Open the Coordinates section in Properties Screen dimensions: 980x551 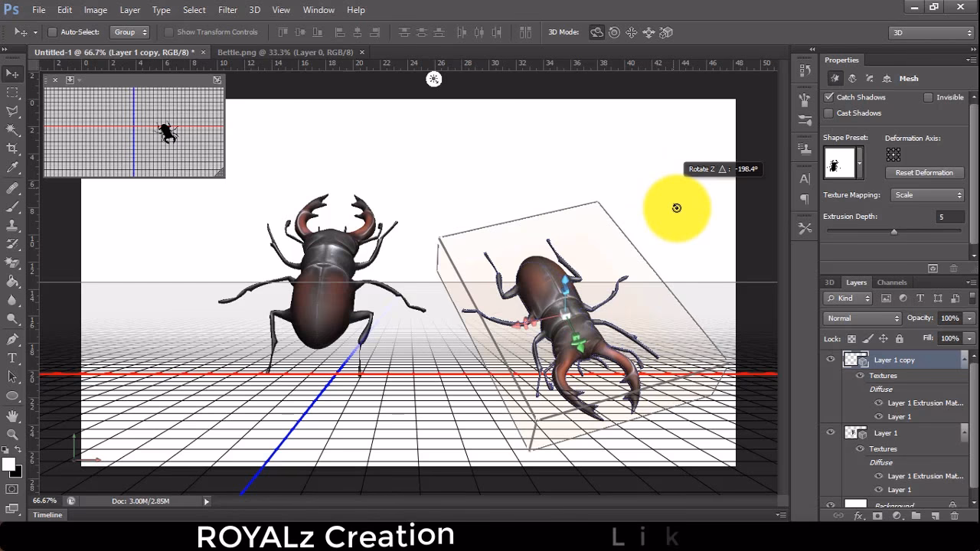pos(887,78)
